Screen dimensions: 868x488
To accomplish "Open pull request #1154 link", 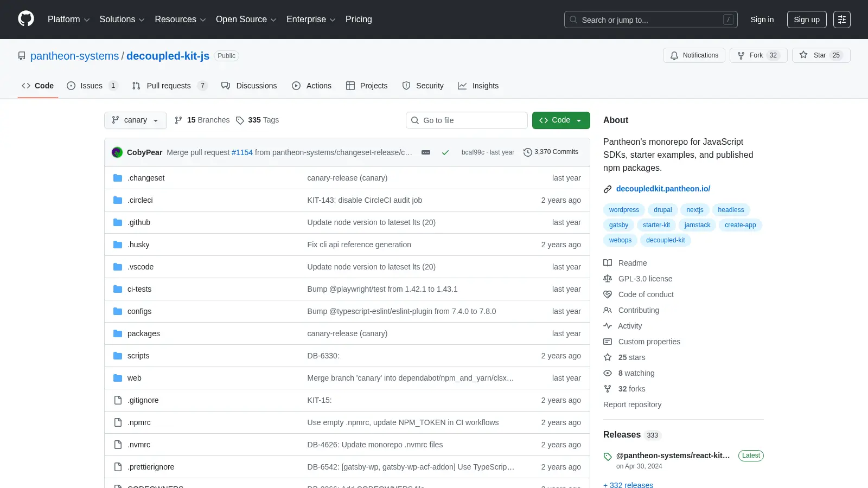I will click(x=242, y=152).
